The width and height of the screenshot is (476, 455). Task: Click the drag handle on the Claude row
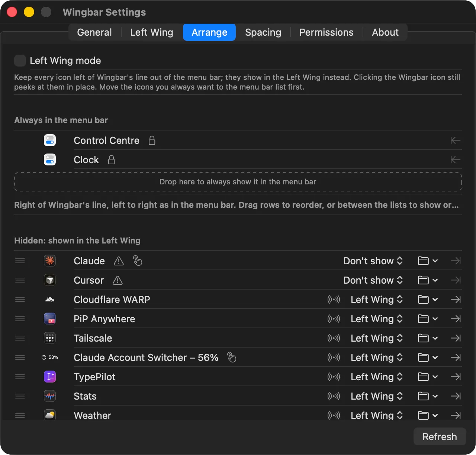(x=20, y=261)
